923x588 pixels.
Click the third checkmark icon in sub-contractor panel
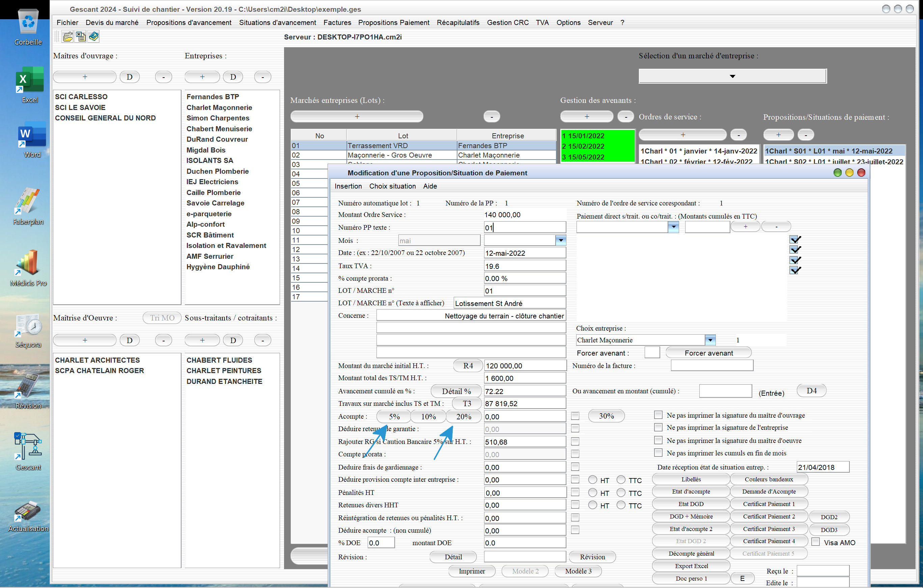click(795, 260)
